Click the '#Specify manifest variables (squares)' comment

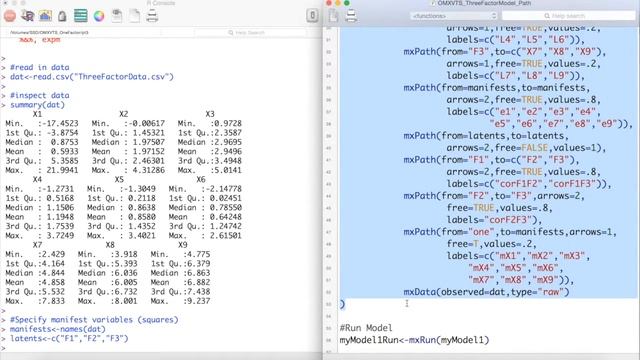coord(94,320)
